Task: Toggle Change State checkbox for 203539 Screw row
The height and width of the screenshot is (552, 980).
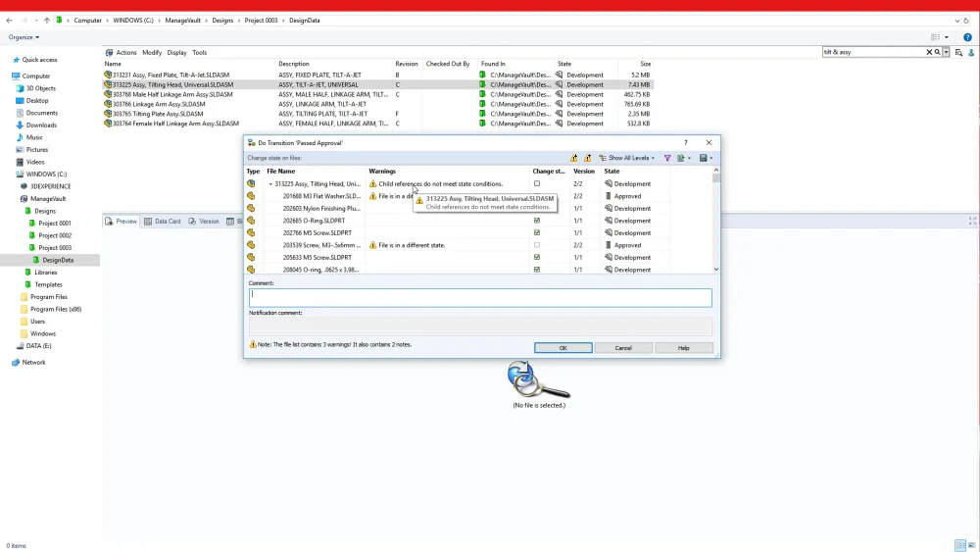Action: 537,245
